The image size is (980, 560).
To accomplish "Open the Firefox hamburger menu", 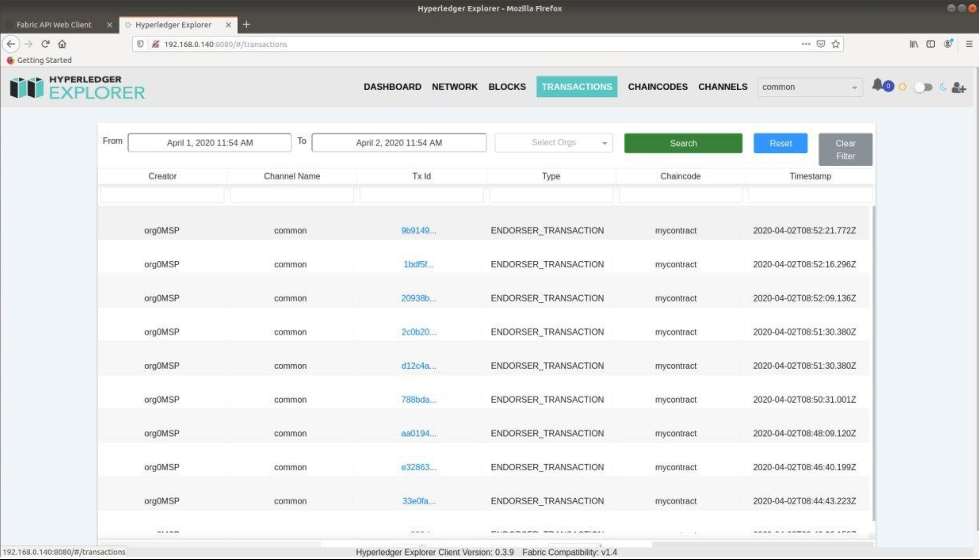I will 969,44.
